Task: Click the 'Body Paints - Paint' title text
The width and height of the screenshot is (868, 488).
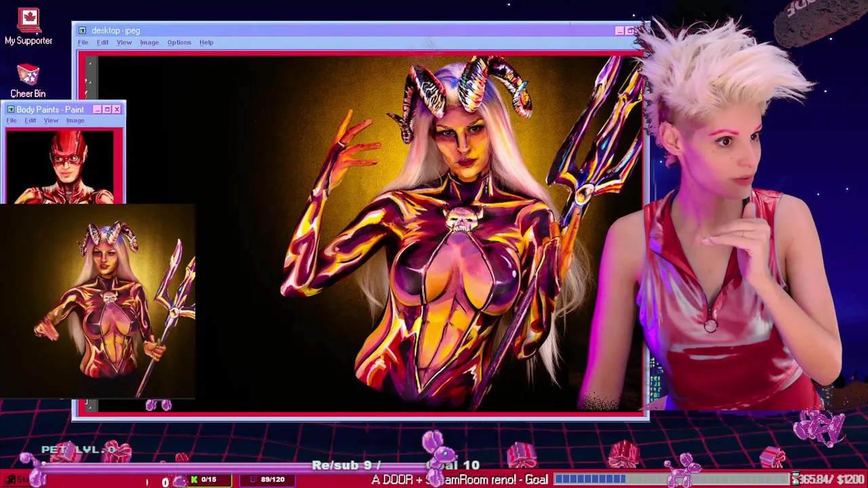Action: (50, 109)
